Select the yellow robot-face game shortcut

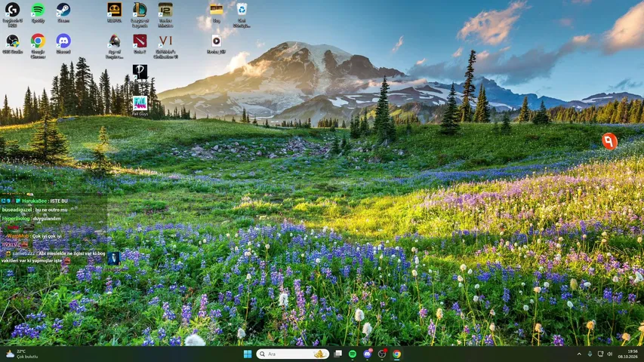tap(114, 12)
